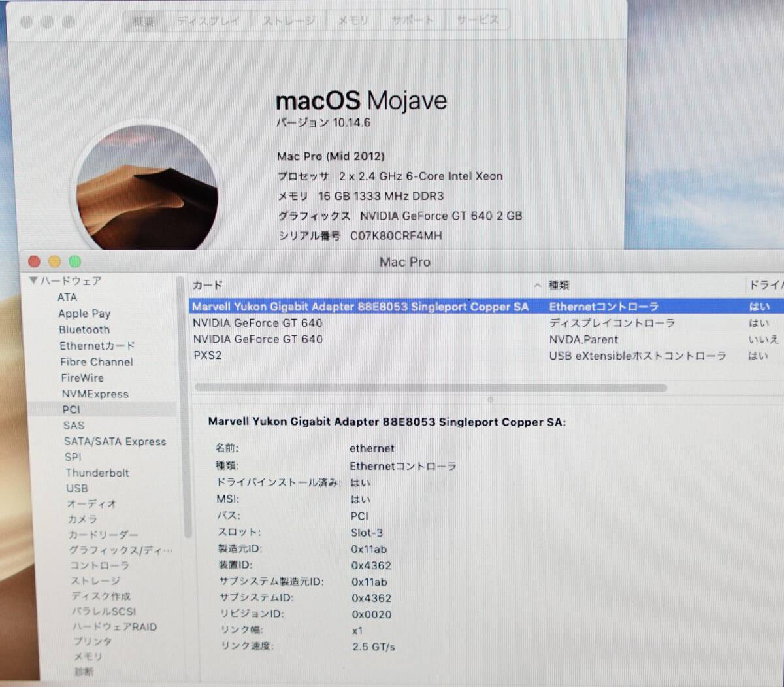Open グラフィックス/ディ… in the sidebar
This screenshot has height=687, width=784.
click(121, 550)
